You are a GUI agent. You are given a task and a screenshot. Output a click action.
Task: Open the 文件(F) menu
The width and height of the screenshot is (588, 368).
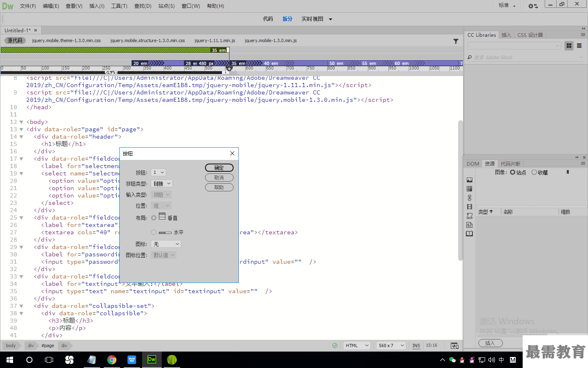coord(28,6)
